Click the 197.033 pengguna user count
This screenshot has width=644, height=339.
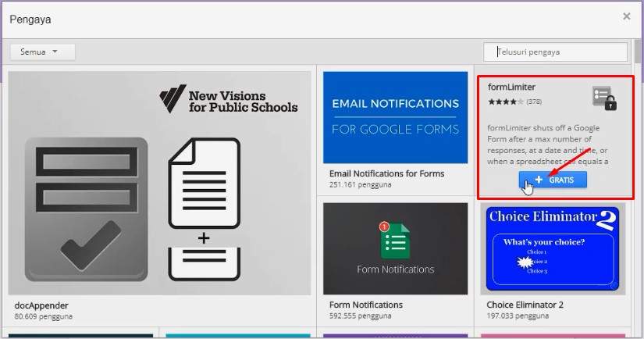pos(518,316)
